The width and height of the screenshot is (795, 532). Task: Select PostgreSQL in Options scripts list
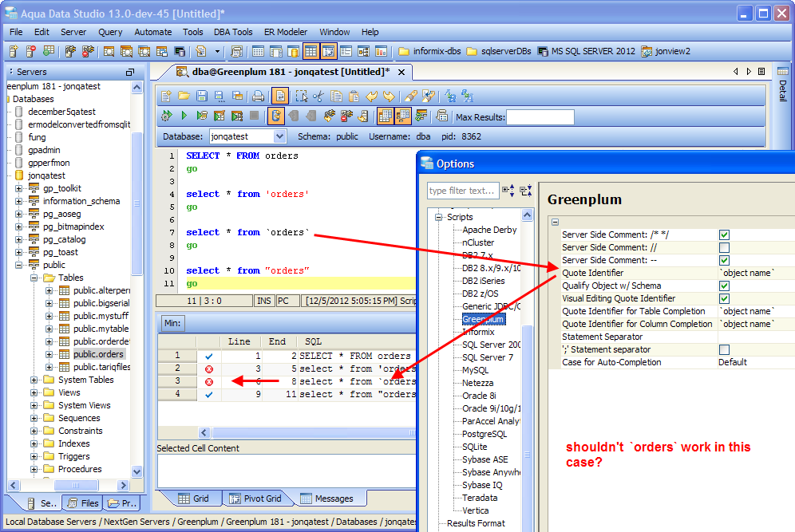(x=485, y=434)
